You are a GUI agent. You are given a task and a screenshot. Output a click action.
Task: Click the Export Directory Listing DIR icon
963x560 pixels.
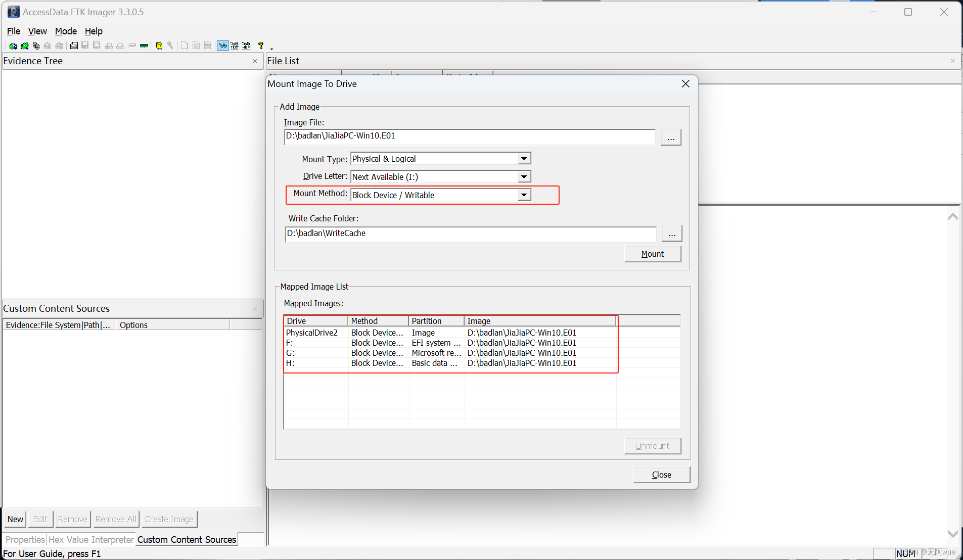pos(208,45)
